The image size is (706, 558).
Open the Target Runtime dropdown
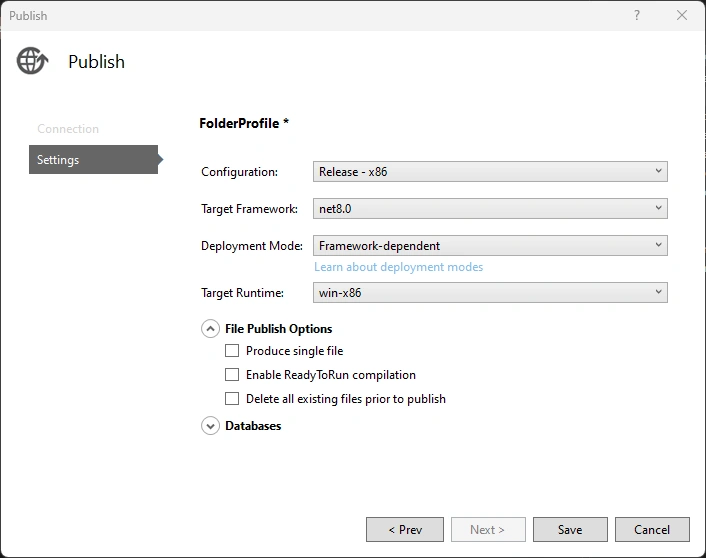[x=490, y=292]
